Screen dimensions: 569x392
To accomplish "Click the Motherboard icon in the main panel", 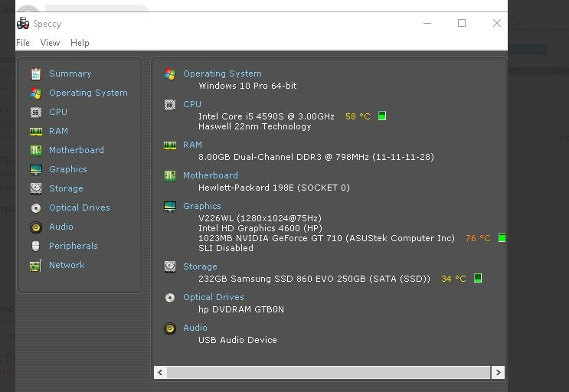I will [x=169, y=176].
